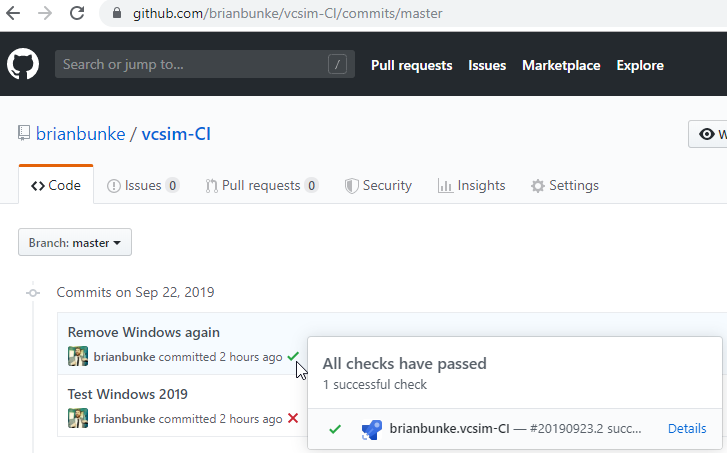
Task: Click the Azure Pipelines logo icon
Action: click(368, 429)
